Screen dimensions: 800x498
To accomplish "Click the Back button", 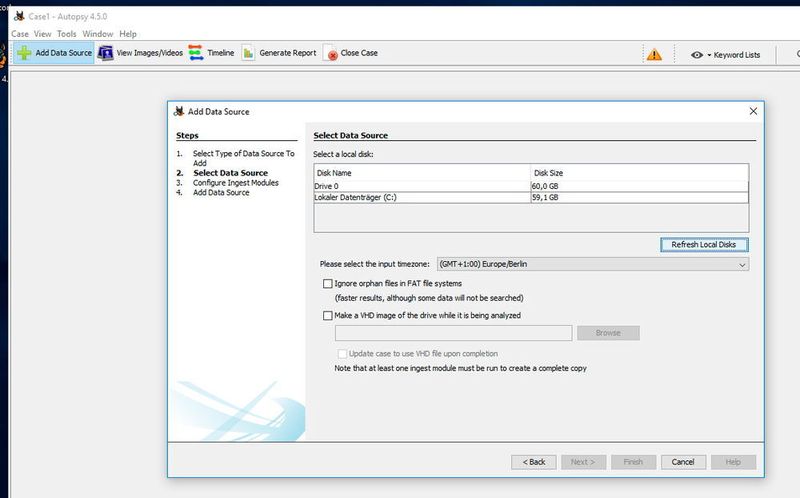I will pos(533,462).
